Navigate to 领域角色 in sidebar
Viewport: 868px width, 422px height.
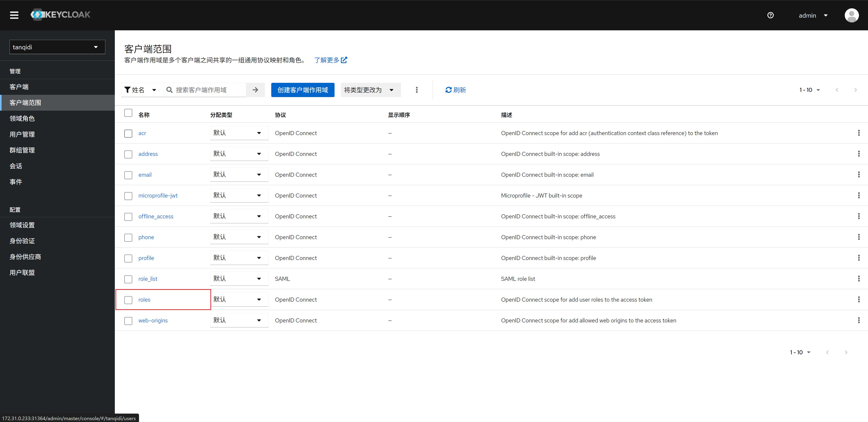[57, 118]
